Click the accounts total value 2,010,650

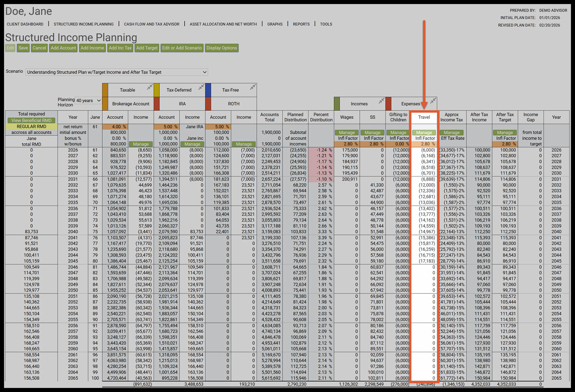coord(271,150)
